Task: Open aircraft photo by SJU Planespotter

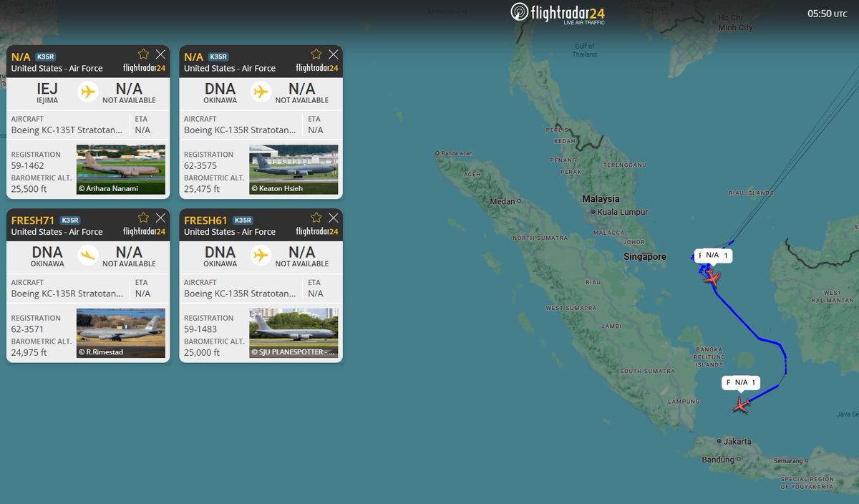Action: pos(293,333)
